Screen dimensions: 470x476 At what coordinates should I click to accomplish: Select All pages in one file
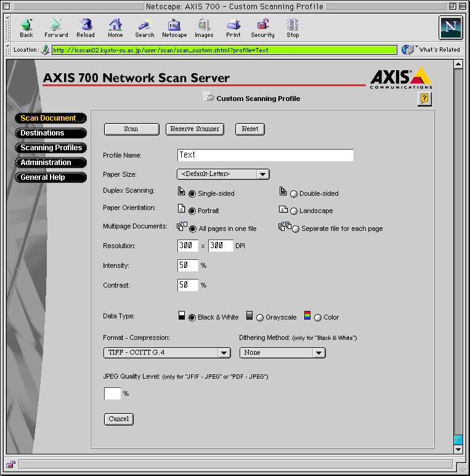[x=192, y=229]
